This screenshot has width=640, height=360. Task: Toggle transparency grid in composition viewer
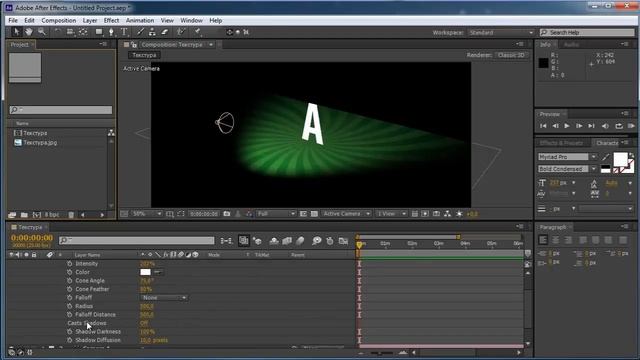[314, 214]
